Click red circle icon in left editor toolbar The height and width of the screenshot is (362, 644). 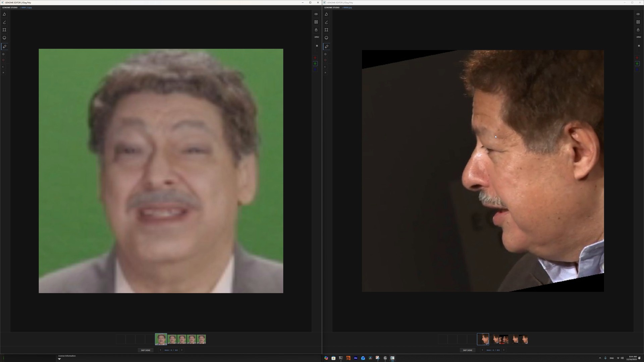point(3,60)
